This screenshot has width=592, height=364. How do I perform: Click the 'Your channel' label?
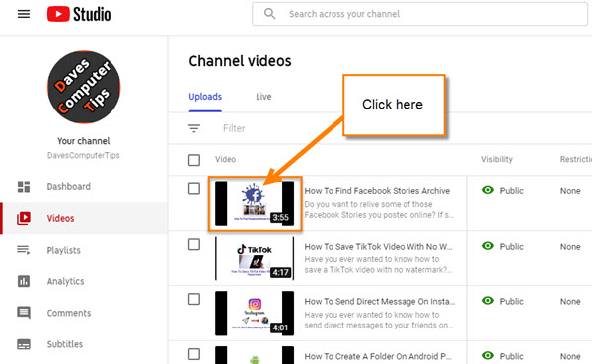pos(84,141)
